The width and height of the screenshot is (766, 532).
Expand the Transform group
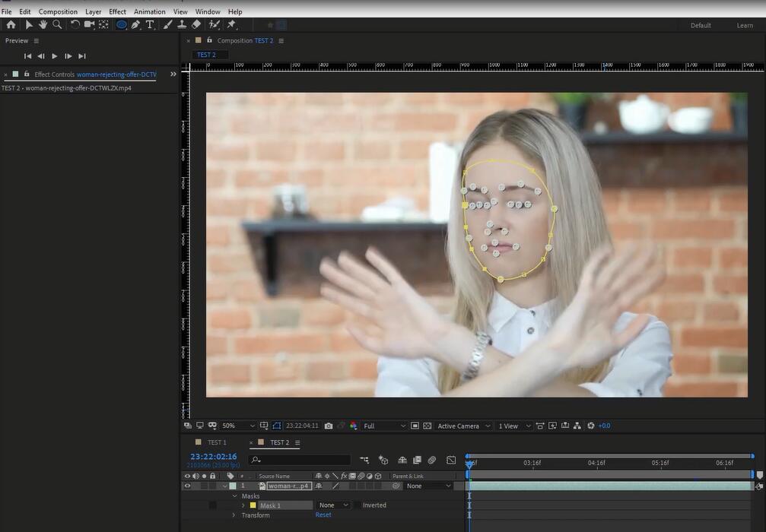[x=234, y=515]
